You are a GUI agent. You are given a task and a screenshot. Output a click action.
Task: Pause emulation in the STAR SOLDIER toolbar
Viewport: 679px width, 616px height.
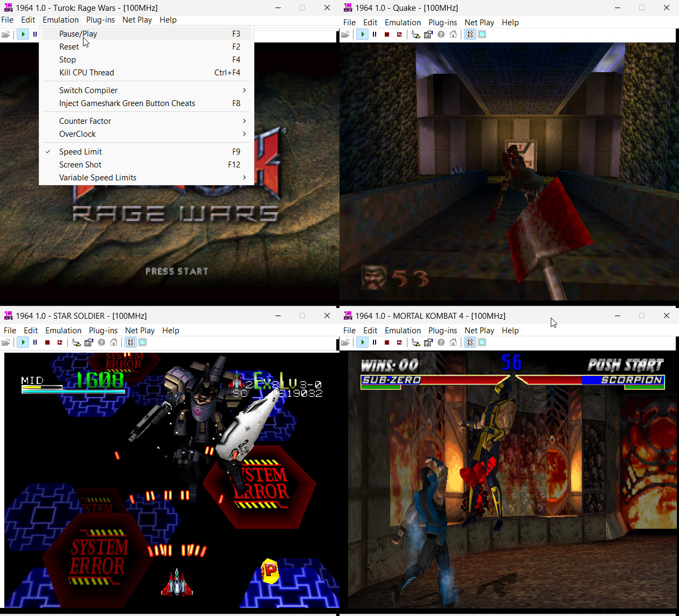(x=35, y=342)
